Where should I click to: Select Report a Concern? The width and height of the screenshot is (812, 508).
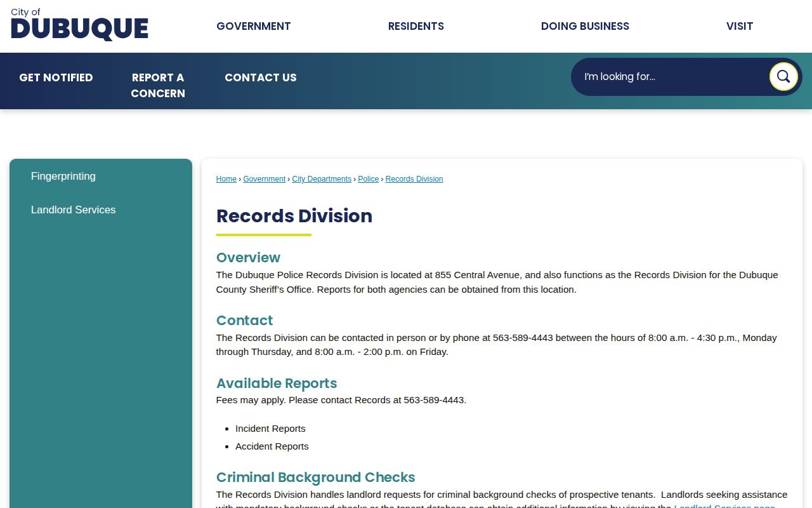pyautogui.click(x=158, y=85)
